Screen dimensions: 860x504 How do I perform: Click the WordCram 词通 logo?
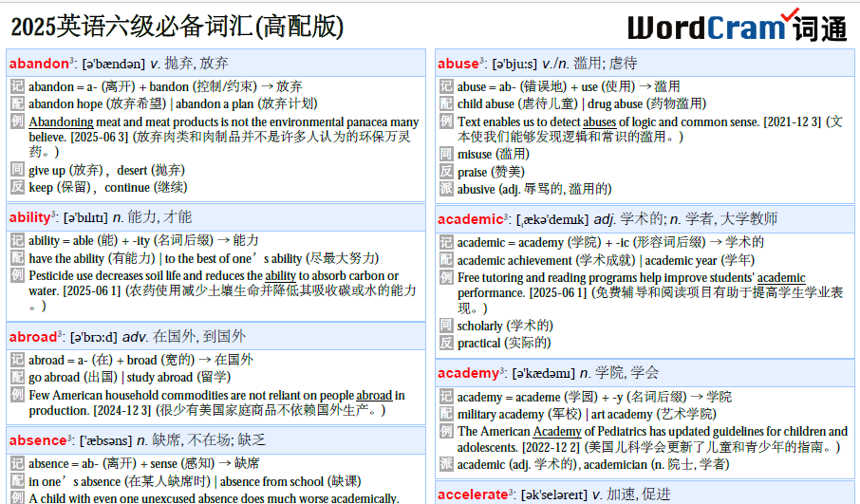pos(737,26)
